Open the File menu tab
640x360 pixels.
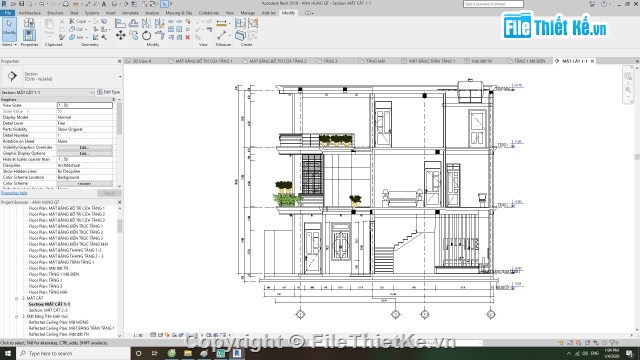7,13
